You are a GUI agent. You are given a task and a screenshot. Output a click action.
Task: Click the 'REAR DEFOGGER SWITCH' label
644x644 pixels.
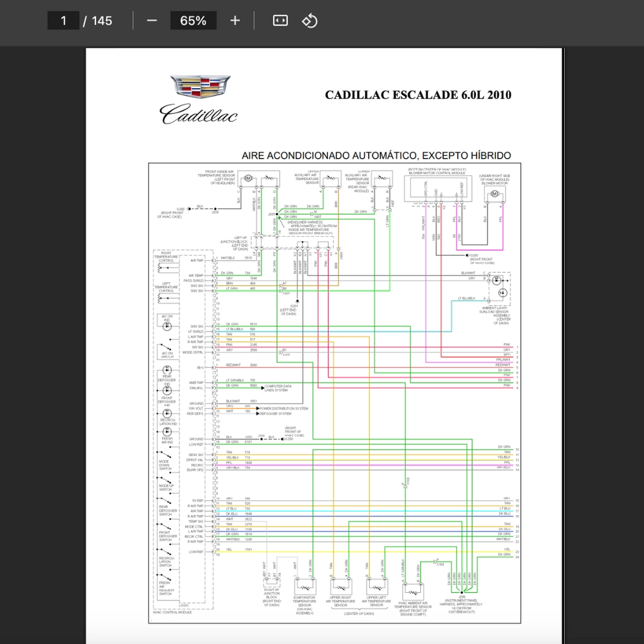(168, 510)
